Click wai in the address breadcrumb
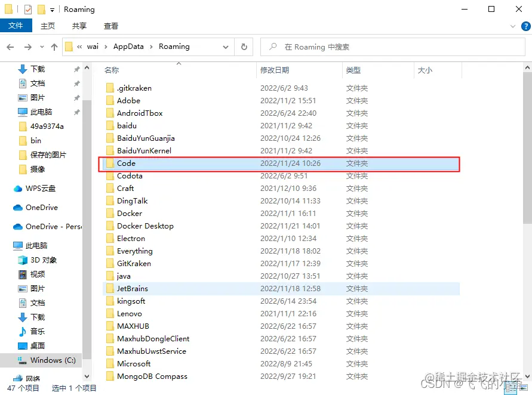The width and height of the screenshot is (532, 395). (93, 47)
